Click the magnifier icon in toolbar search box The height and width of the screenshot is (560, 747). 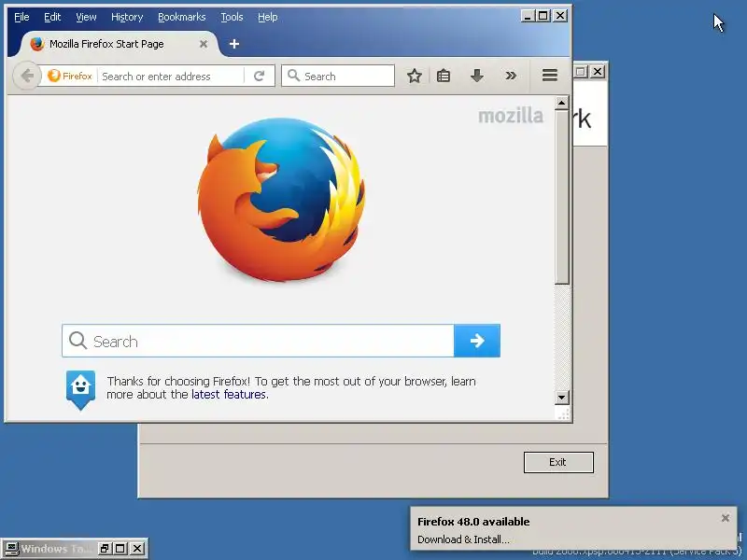click(294, 76)
